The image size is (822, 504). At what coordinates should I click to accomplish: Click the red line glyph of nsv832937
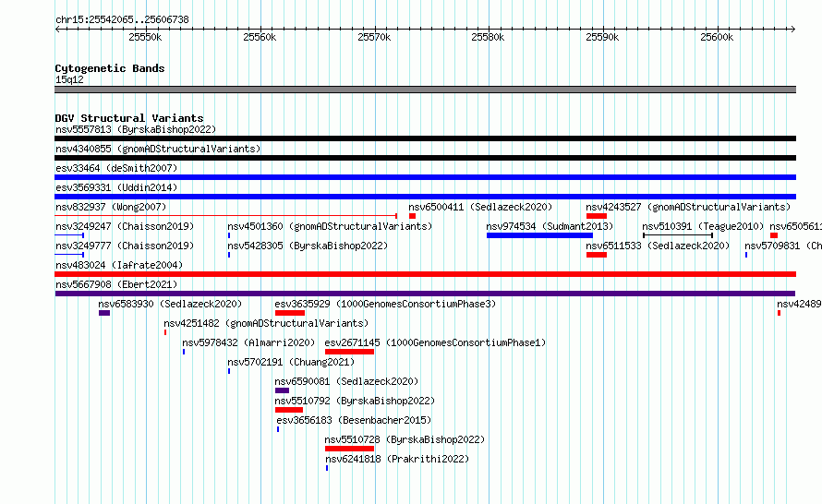point(225,216)
